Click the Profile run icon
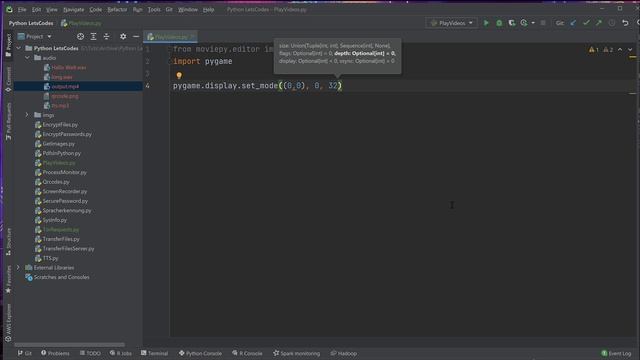Image resolution: width=640 pixels, height=360 pixels. pos(524,23)
